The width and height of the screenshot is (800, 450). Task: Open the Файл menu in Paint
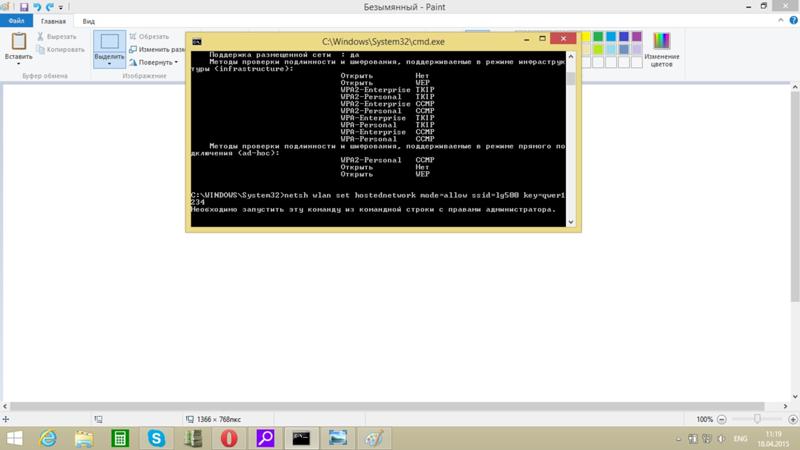(16, 21)
